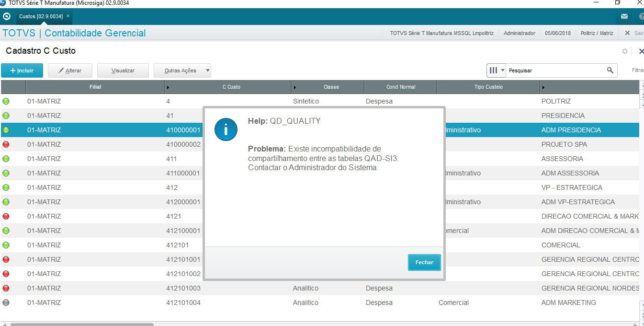Switch to the Custos [02.9.0034] tab
The width and height of the screenshot is (644, 326).
pos(41,16)
